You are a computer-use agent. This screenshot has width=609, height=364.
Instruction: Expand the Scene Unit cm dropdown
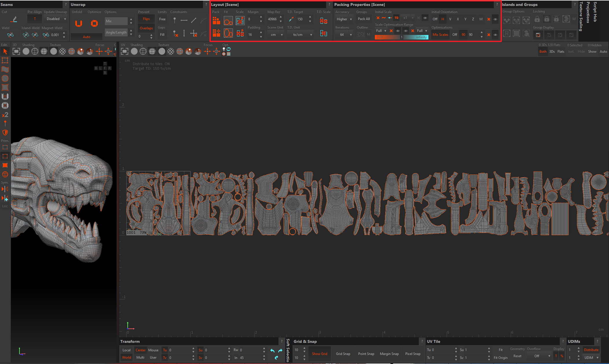275,35
